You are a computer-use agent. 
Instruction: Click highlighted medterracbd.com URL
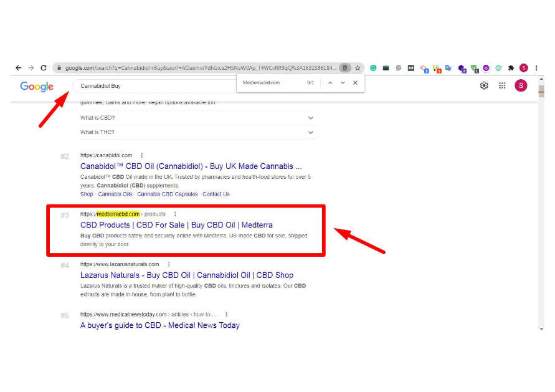(118, 214)
